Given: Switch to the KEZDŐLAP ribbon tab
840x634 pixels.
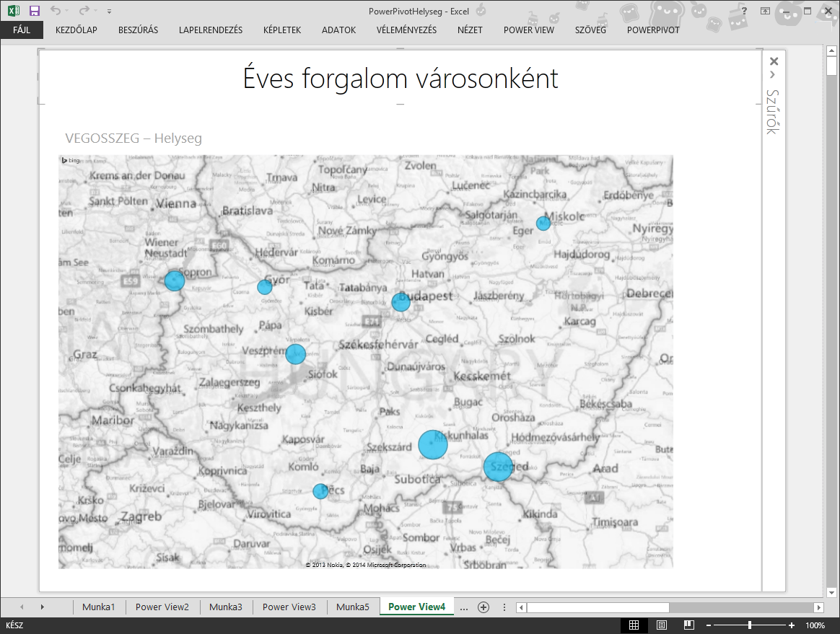Looking at the screenshot, I should pos(76,30).
